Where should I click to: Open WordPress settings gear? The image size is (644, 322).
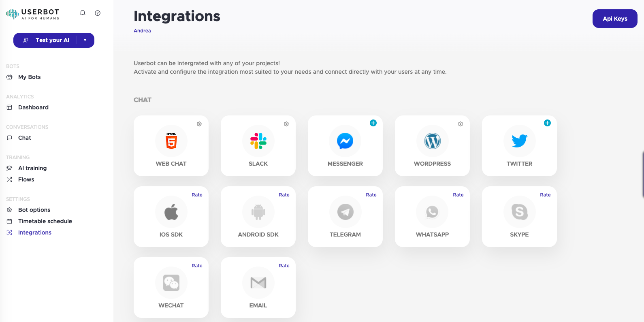click(461, 124)
